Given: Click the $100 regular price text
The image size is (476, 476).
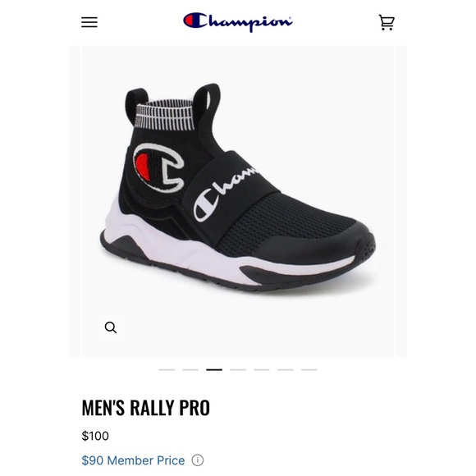Looking at the screenshot, I should point(95,436).
